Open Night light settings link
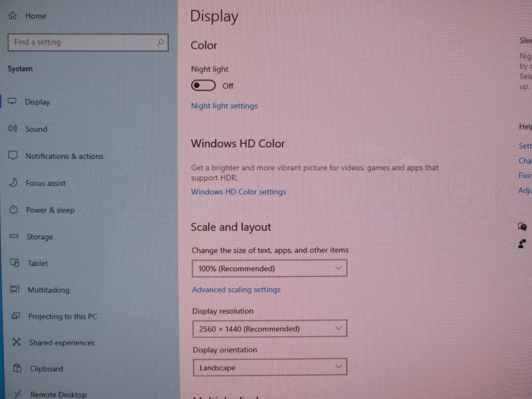532x399 pixels. coord(224,106)
